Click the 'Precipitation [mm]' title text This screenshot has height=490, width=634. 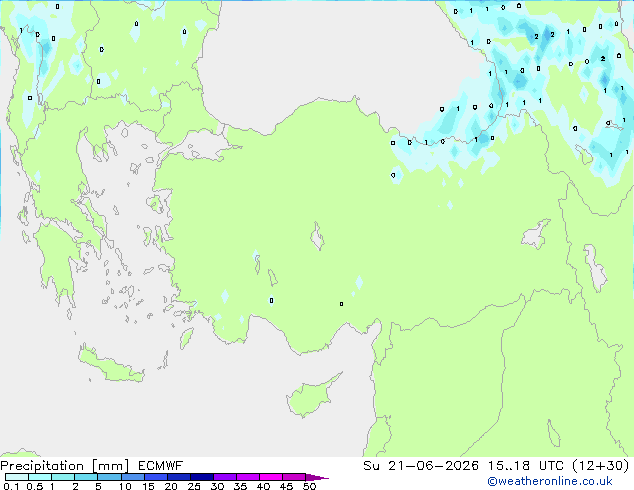click(x=65, y=466)
